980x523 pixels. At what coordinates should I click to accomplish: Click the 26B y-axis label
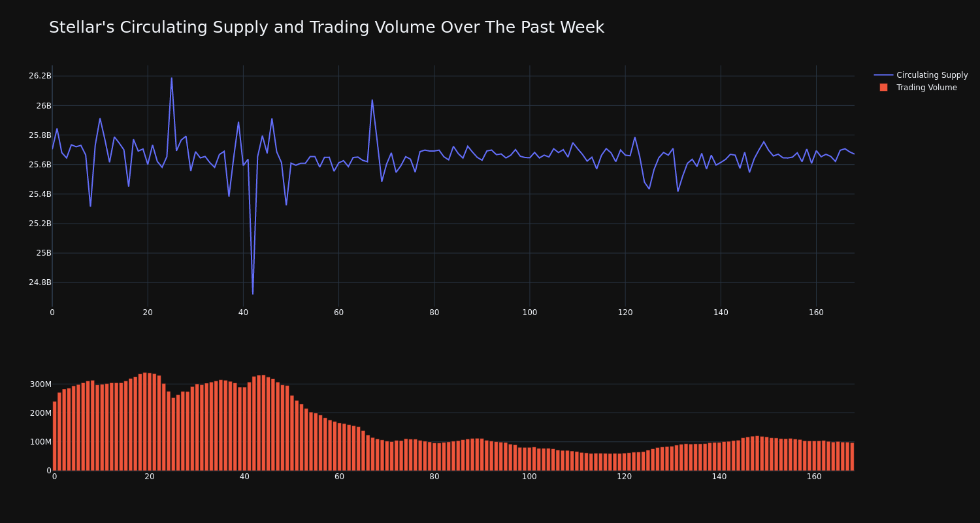pos(44,105)
